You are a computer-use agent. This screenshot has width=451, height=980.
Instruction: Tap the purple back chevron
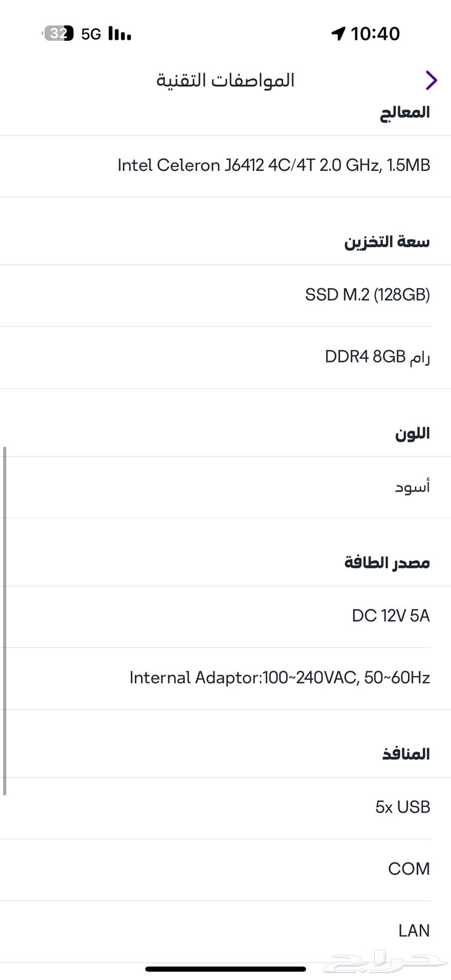pos(431,80)
